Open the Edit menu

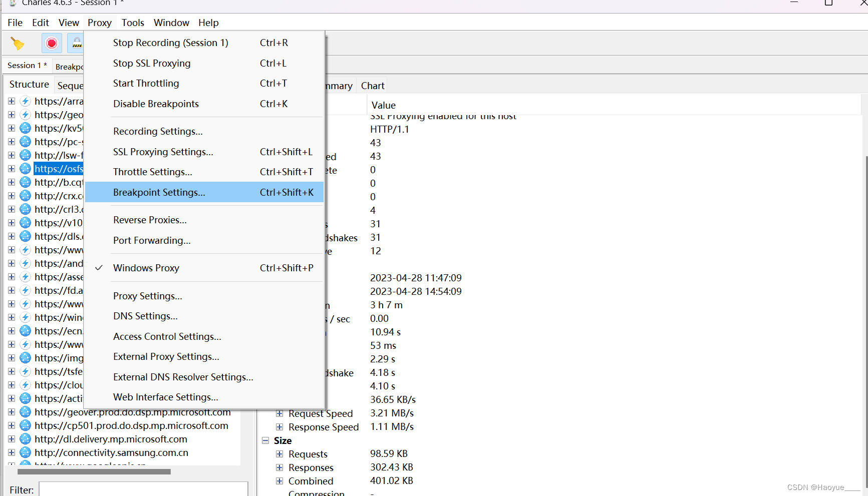41,23
